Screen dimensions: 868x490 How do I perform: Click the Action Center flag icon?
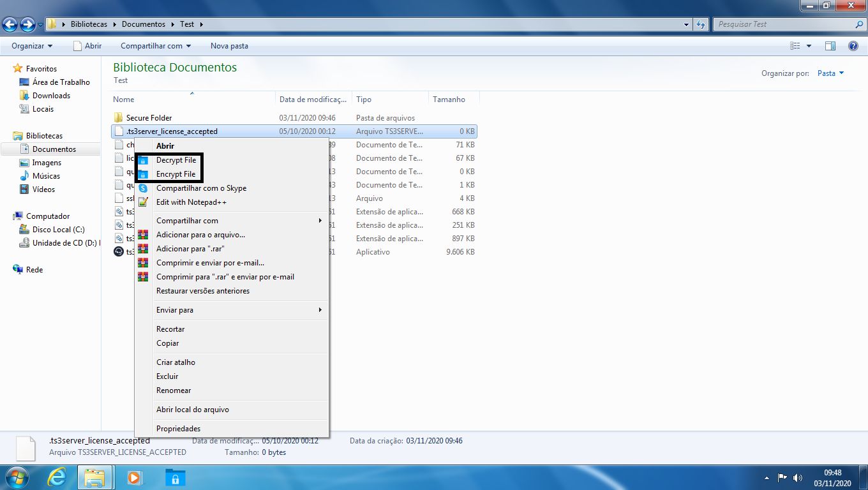tap(782, 477)
